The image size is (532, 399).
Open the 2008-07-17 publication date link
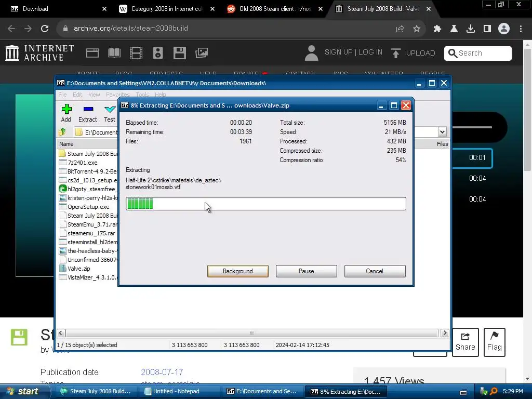tap(162, 372)
